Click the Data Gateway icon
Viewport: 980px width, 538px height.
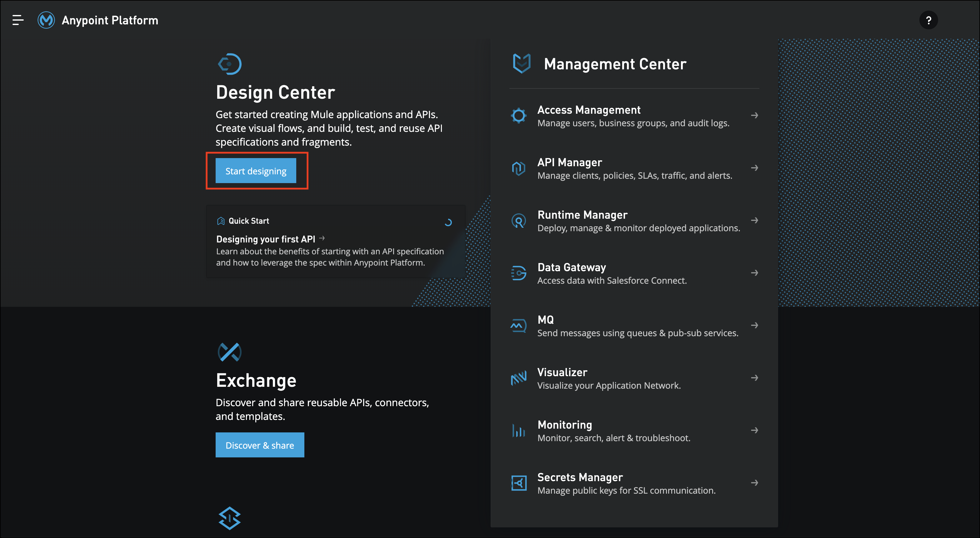[518, 273]
